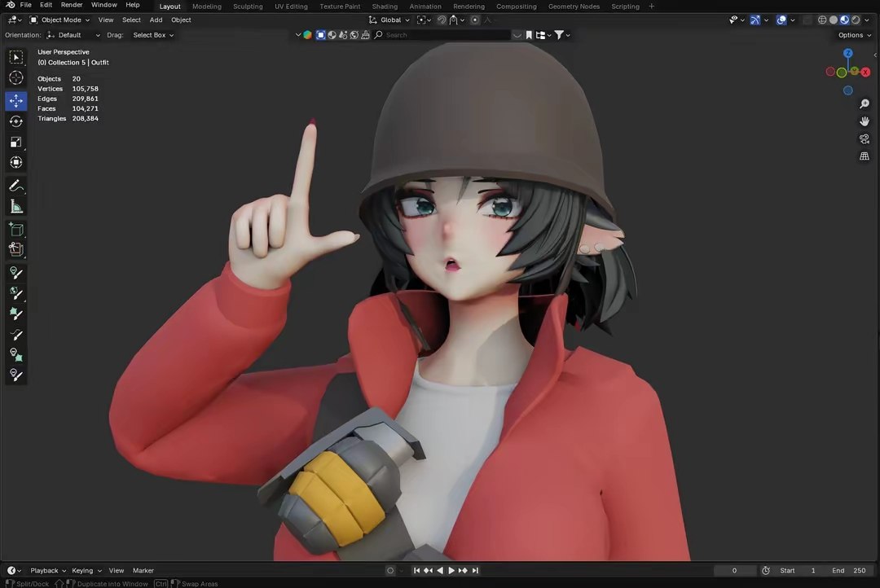The image size is (880, 588).
Task: Click the bookmark icon beside search field
Action: click(x=529, y=35)
